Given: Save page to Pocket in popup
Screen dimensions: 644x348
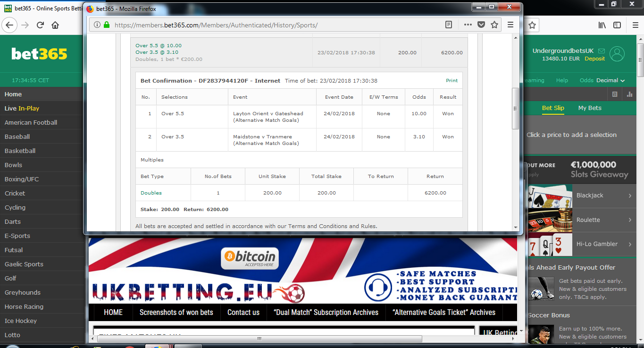Looking at the screenshot, I should point(481,25).
